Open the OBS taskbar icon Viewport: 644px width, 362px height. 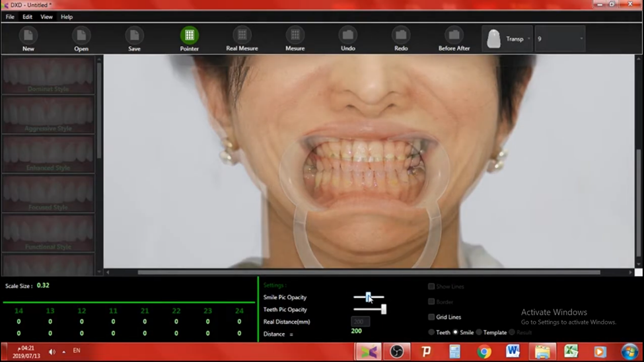[397, 351]
